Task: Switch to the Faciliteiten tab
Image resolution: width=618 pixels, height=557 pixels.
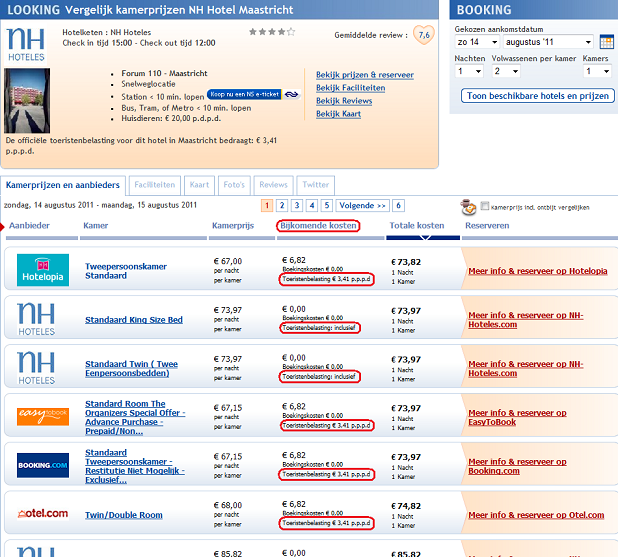Action: (154, 185)
